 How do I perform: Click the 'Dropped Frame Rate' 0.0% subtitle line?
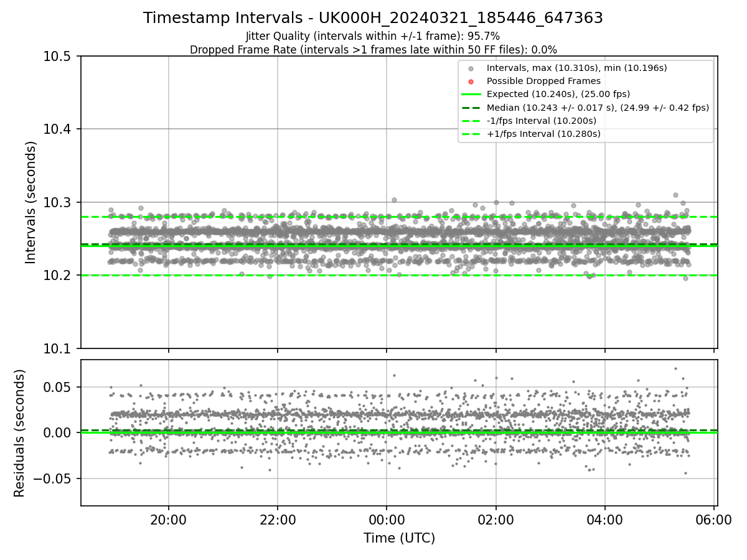(373, 49)
